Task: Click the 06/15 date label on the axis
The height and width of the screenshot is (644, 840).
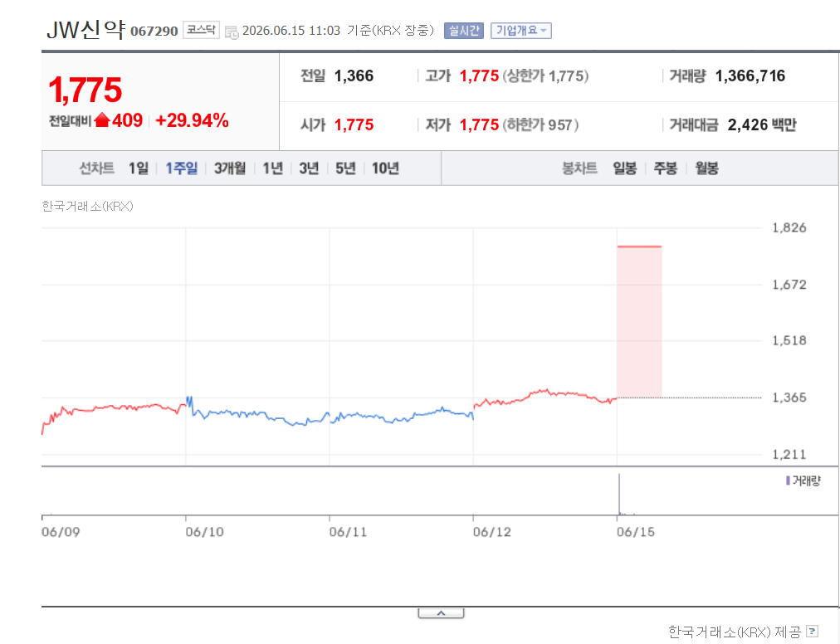Action: tap(635, 532)
